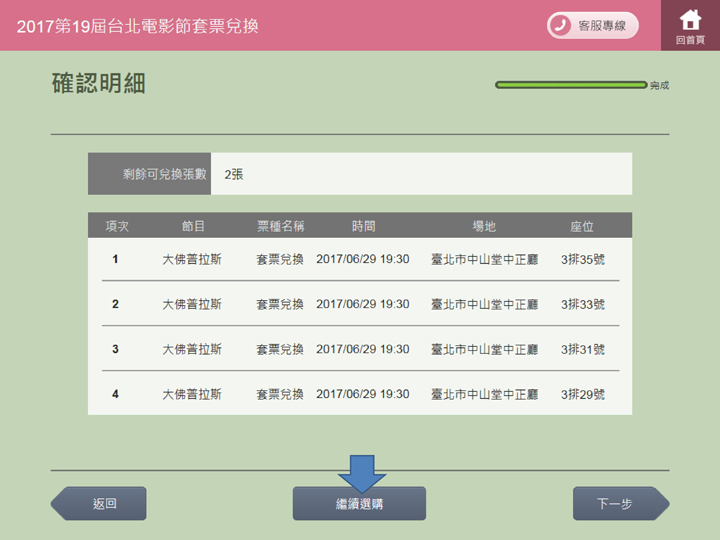
Task: Click the 座位 column header
Action: tap(582, 226)
